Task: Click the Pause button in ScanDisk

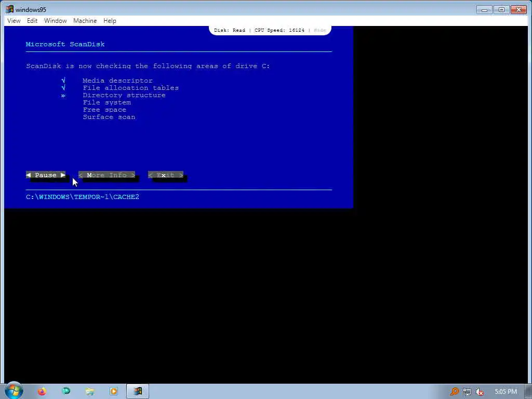Action: click(46, 175)
